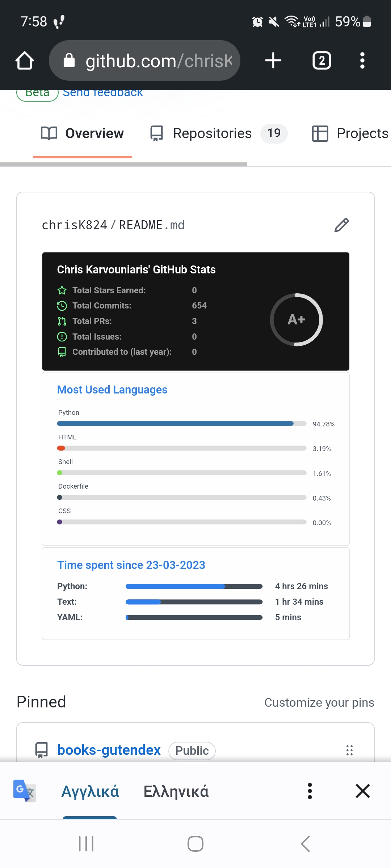Open the pin options for books-gutendex
The width and height of the screenshot is (391, 868).
coord(349,750)
